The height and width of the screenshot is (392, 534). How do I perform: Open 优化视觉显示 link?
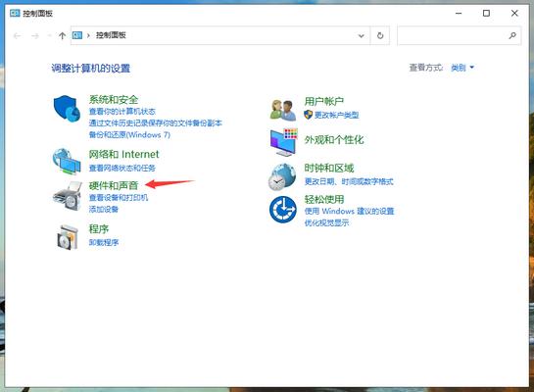[326, 223]
